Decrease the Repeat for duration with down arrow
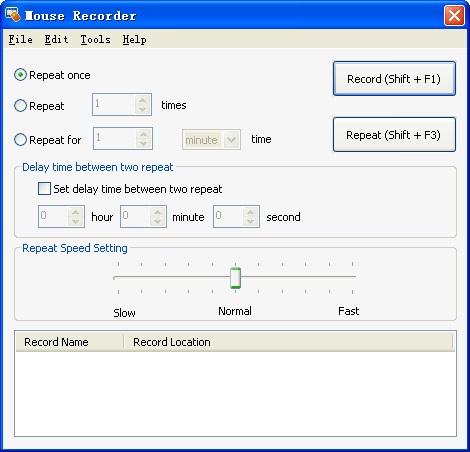The width and height of the screenshot is (470, 452). tap(144, 143)
